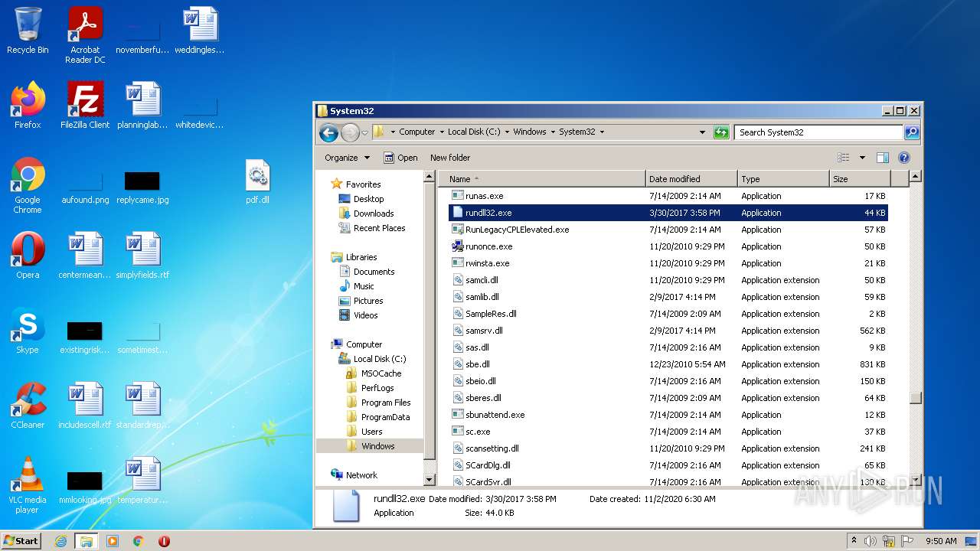Select Downloads in navigation pane

point(366,214)
